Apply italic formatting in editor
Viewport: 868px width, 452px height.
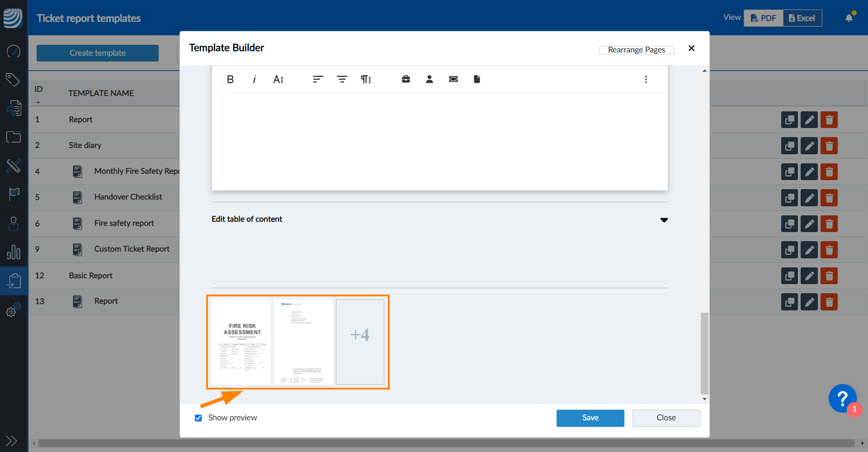click(x=254, y=80)
